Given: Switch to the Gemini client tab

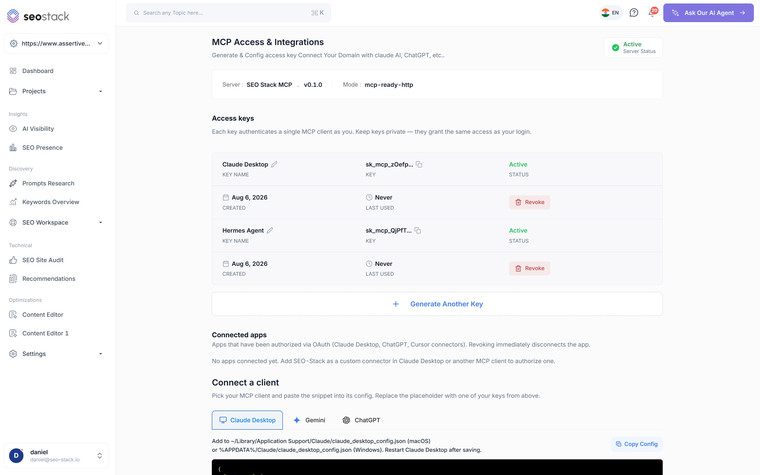Looking at the screenshot, I should pyautogui.click(x=309, y=420).
